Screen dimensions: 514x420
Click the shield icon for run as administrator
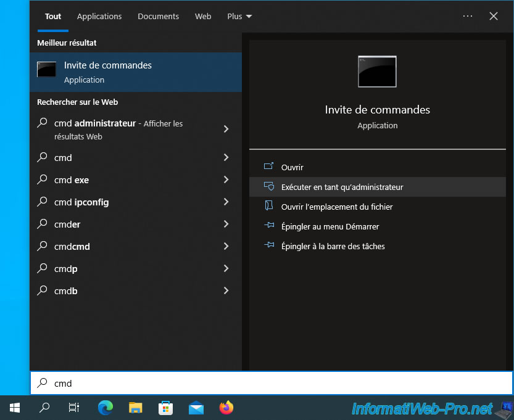[269, 186]
